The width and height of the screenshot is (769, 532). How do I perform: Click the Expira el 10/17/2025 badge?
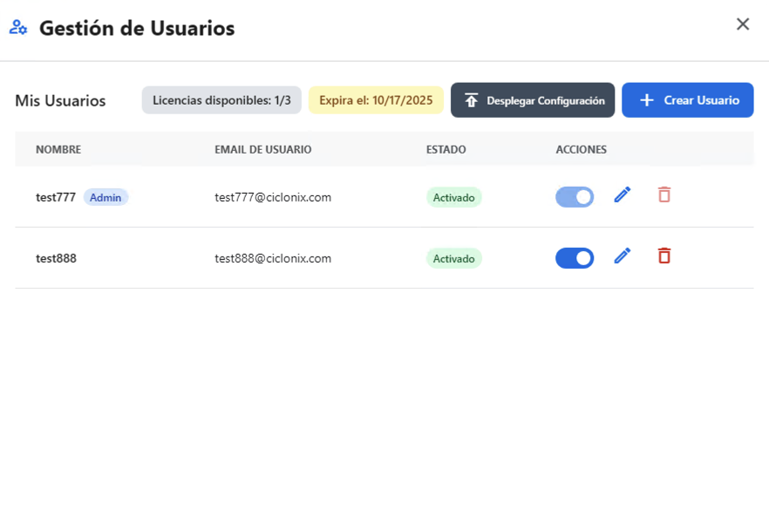click(x=376, y=100)
